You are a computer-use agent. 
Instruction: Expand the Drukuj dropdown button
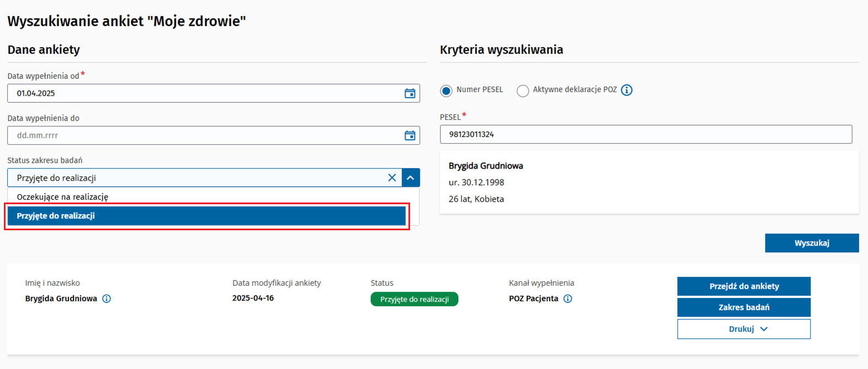click(x=743, y=329)
